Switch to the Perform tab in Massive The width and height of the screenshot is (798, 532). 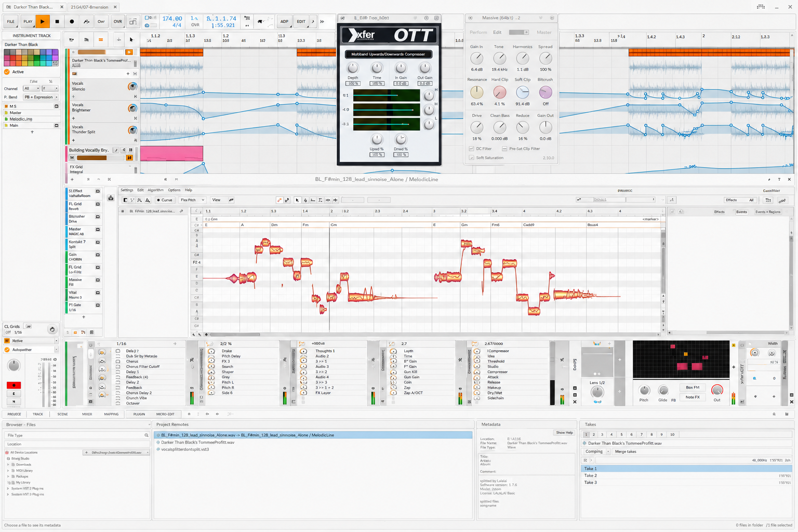(x=478, y=32)
